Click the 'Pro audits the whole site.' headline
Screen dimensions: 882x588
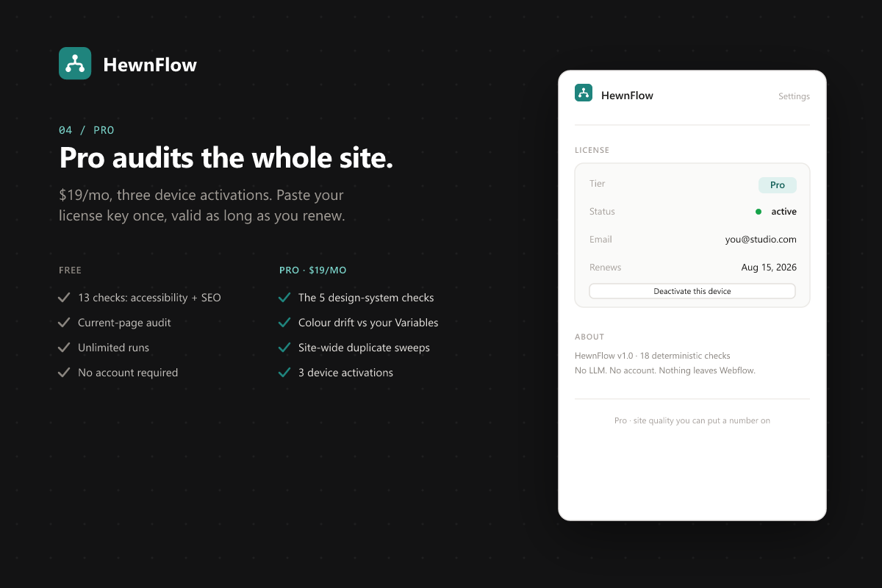click(x=226, y=158)
